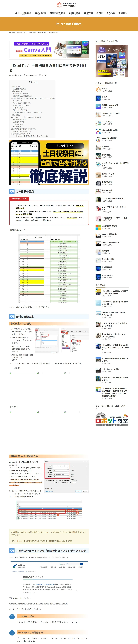This screenshot has width=138, height=644.
Task: Open 個人情報保護 in the sidebar
Action: coord(107,267)
